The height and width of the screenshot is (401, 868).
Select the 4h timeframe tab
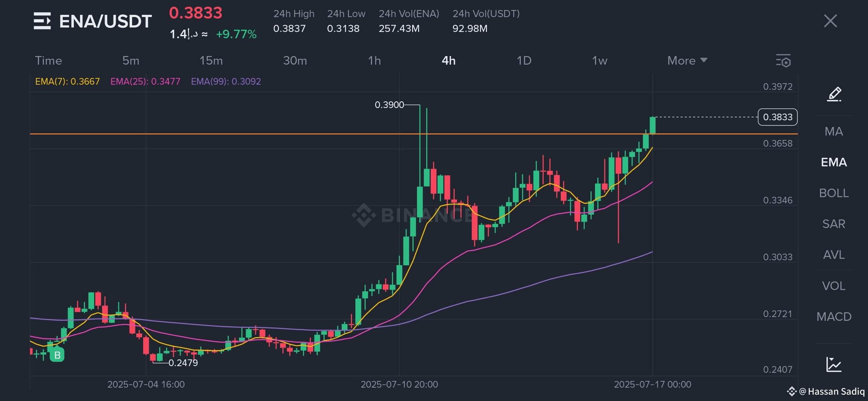click(x=448, y=61)
